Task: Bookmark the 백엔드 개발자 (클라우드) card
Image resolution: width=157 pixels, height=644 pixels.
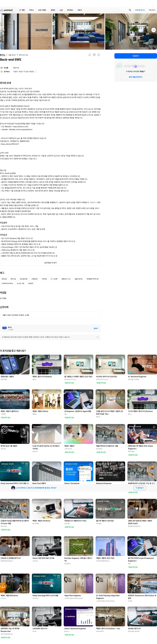Action: point(27,392)
